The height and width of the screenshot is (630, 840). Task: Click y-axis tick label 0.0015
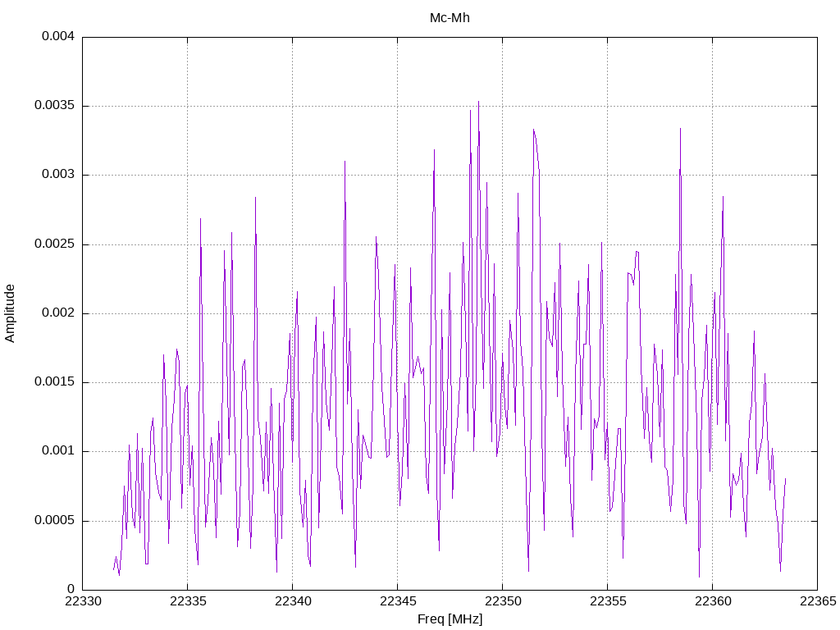(x=54, y=382)
